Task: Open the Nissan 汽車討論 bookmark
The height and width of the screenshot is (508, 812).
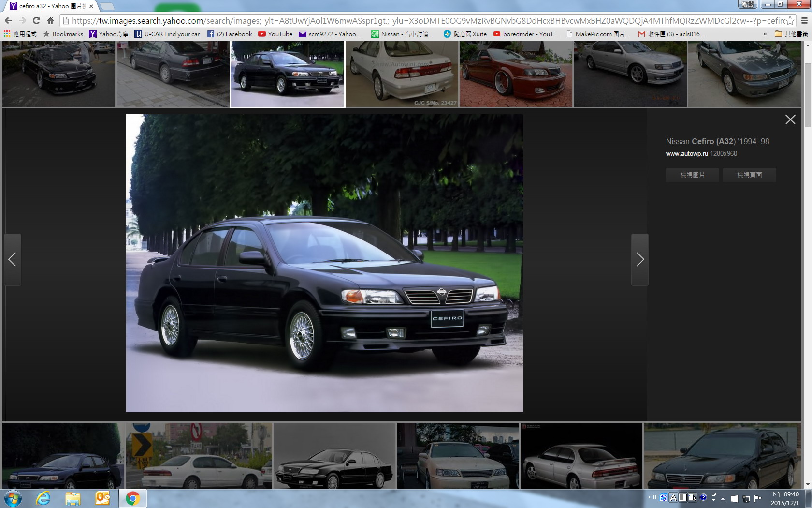Action: (x=402, y=34)
